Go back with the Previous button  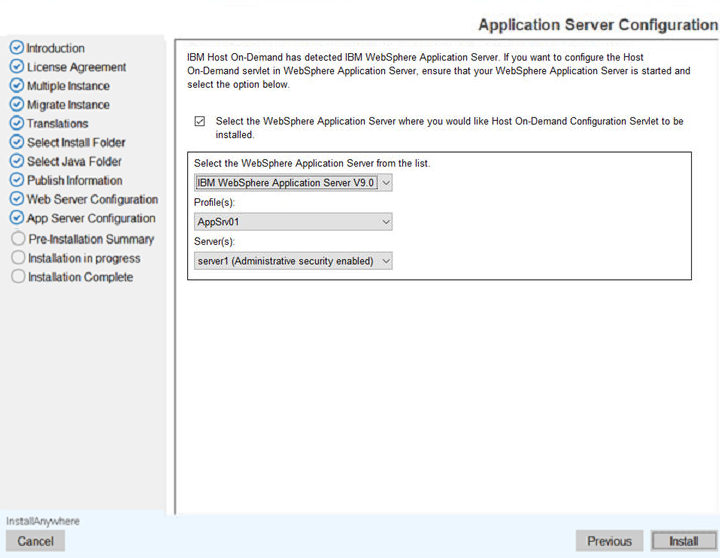point(609,541)
